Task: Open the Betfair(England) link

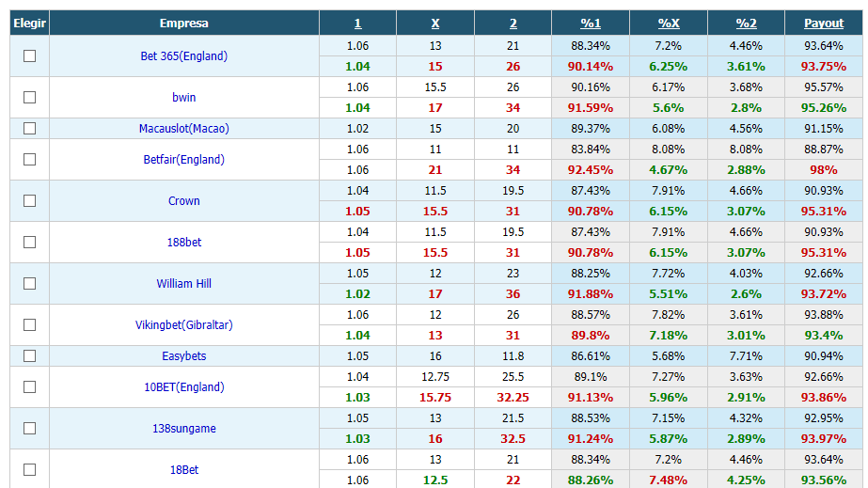Action: click(x=183, y=159)
